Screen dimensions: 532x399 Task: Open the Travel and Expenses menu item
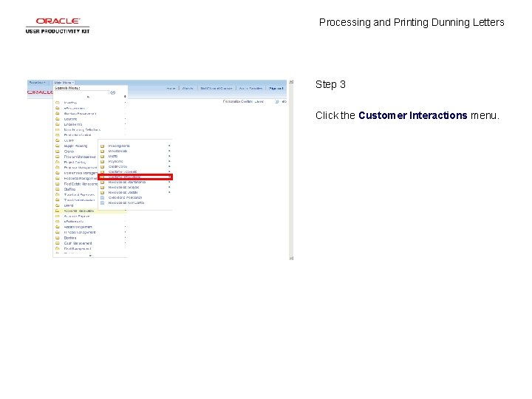pos(79,195)
